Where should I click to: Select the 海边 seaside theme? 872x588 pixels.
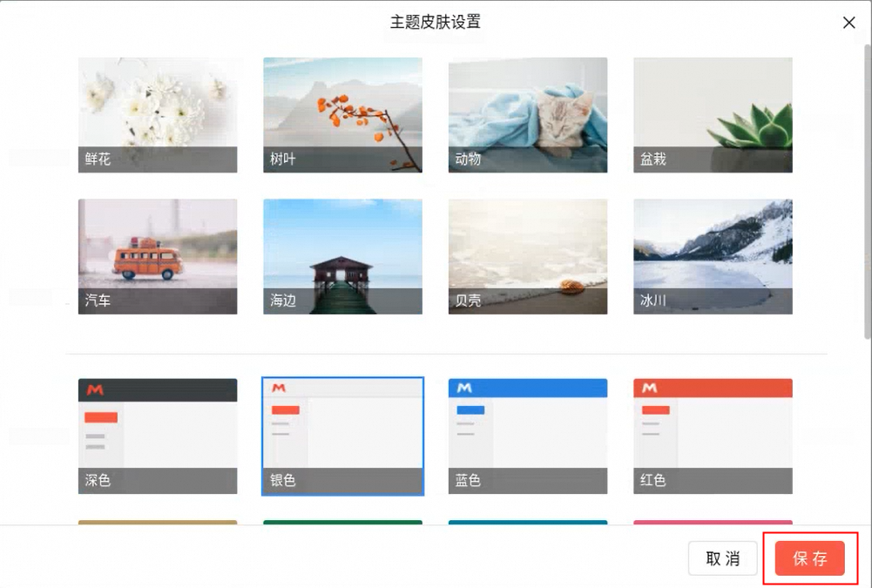tap(342, 255)
